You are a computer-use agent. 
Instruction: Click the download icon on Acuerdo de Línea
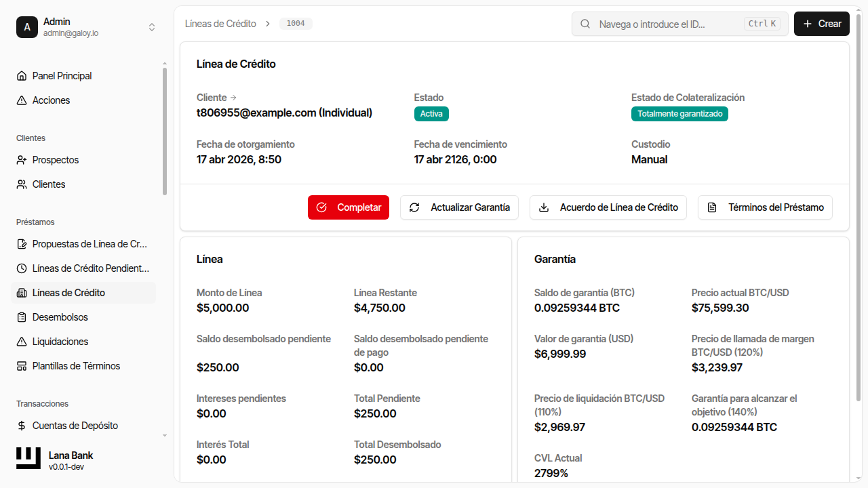[544, 207]
